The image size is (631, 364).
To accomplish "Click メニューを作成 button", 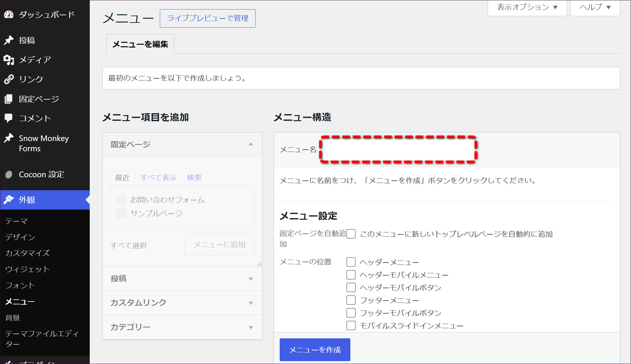I will pyautogui.click(x=315, y=350).
